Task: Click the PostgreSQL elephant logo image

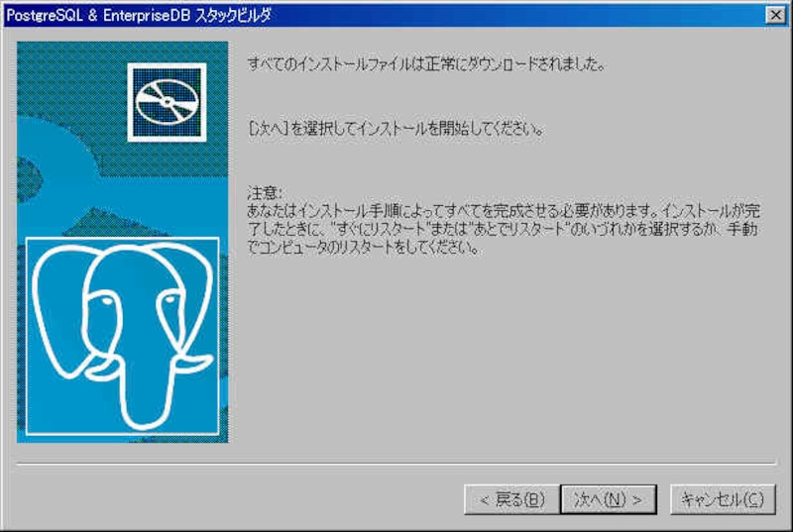Action: [x=122, y=336]
